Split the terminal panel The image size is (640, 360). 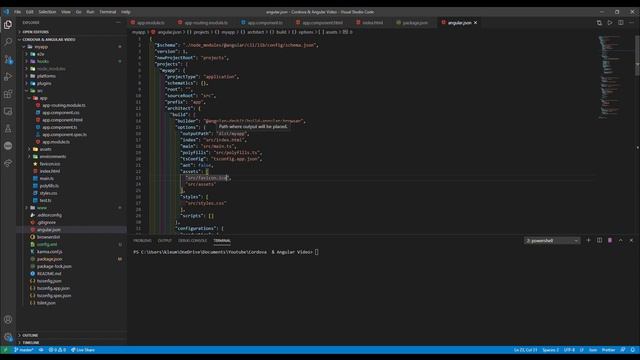point(599,240)
